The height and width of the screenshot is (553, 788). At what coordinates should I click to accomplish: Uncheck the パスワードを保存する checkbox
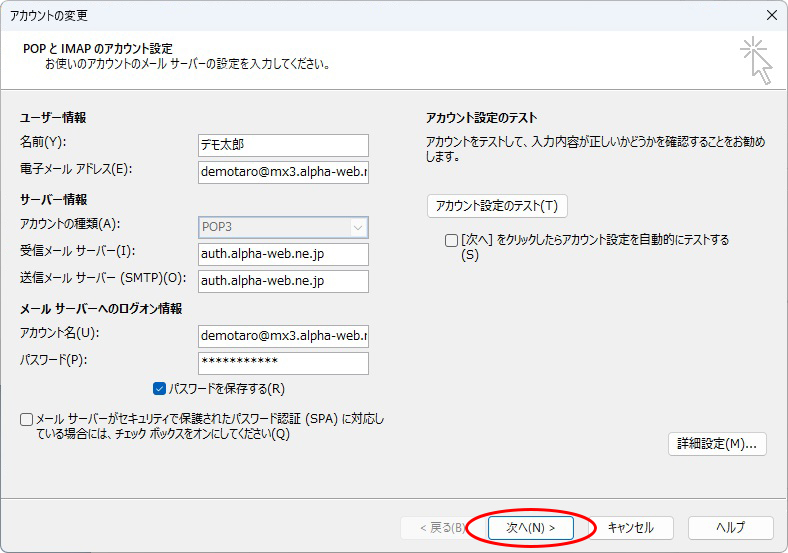(x=159, y=389)
